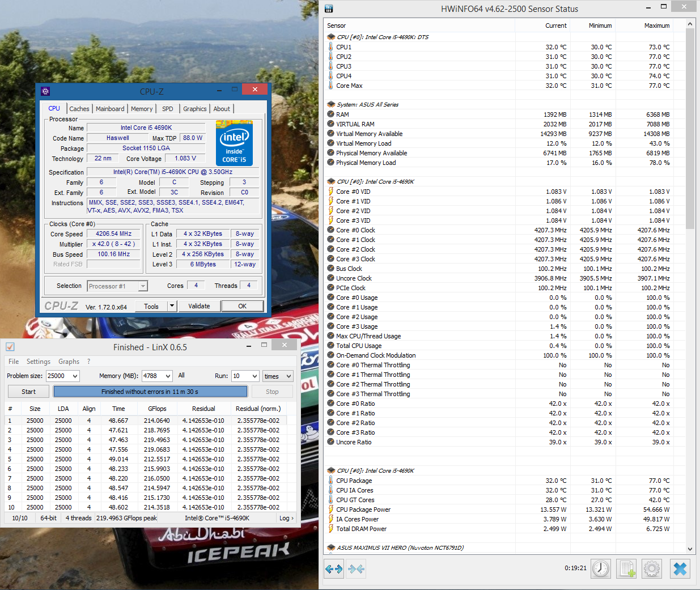Select the Uncore Clock row in HWiNFO
Image resolution: width=700 pixels, height=590 pixels.
[x=503, y=278]
